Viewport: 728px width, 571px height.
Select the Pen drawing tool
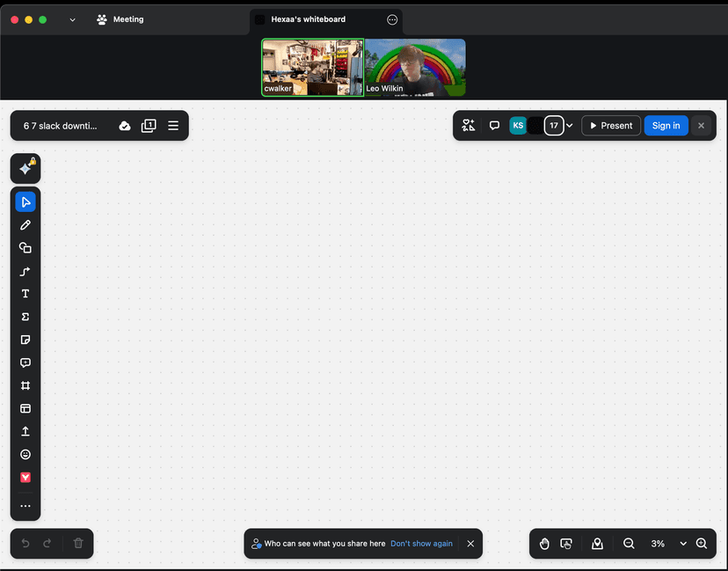tap(25, 225)
